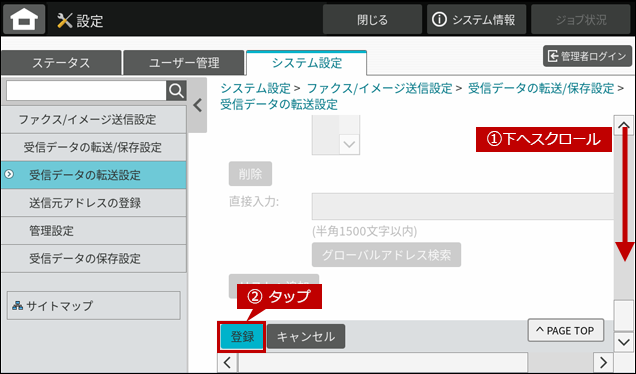This screenshot has width=636, height=374.
Task: Open 受信データの転送/保存設定 in sidebar
Action: coord(94,147)
